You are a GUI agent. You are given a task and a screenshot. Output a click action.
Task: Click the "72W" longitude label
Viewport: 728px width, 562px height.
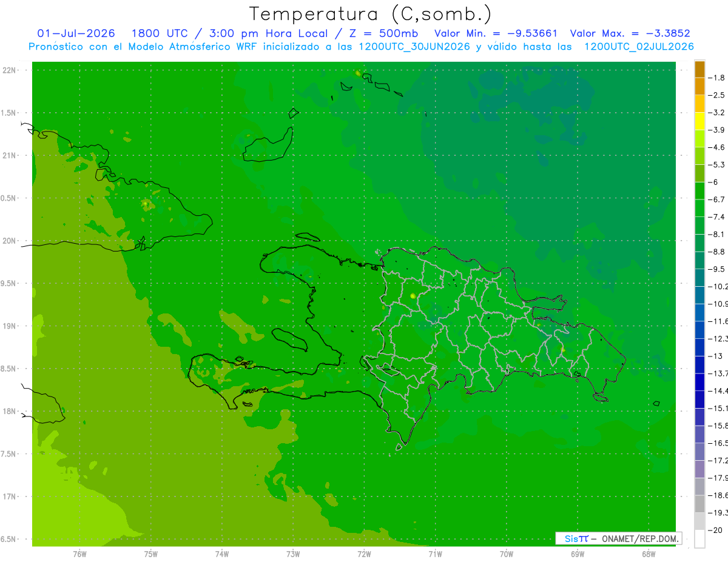[364, 554]
